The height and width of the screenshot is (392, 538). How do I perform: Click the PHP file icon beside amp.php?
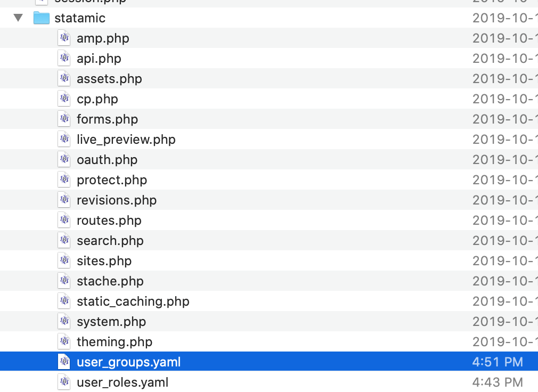click(64, 38)
